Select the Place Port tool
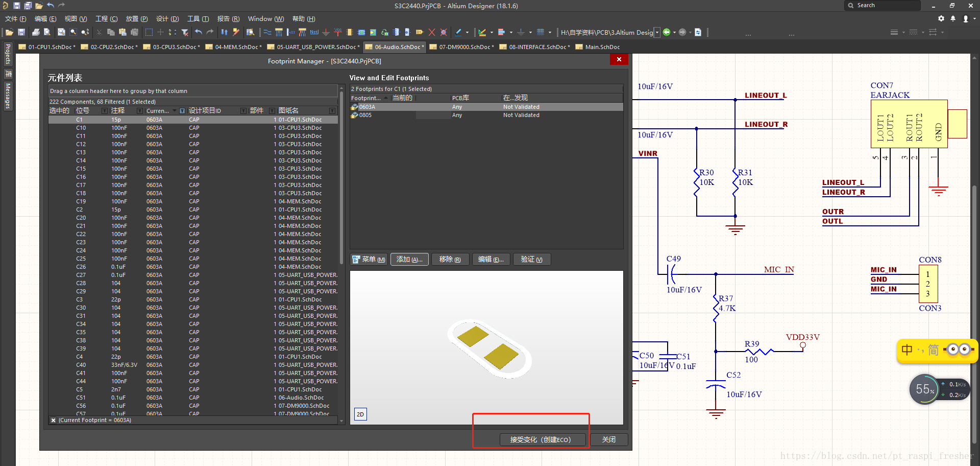Image resolution: width=980 pixels, height=466 pixels. coord(420,32)
